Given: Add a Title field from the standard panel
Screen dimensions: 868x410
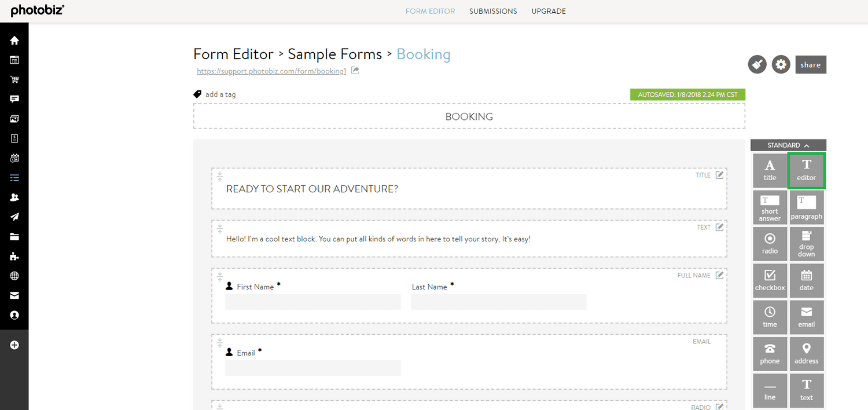Looking at the screenshot, I should 770,170.
